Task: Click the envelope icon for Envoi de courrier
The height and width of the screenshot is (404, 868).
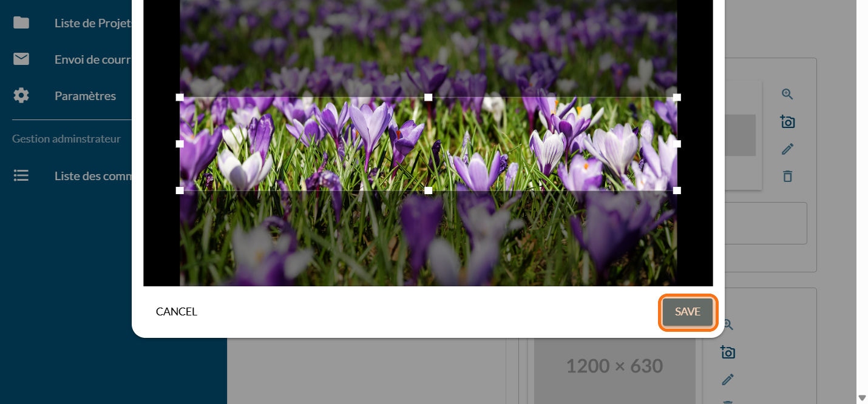Action: (21, 59)
